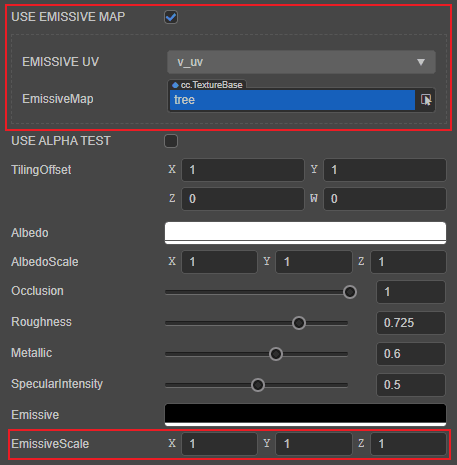Image resolution: width=457 pixels, height=465 pixels.
Task: Click the AlbedoScale property label
Action: coord(45,262)
